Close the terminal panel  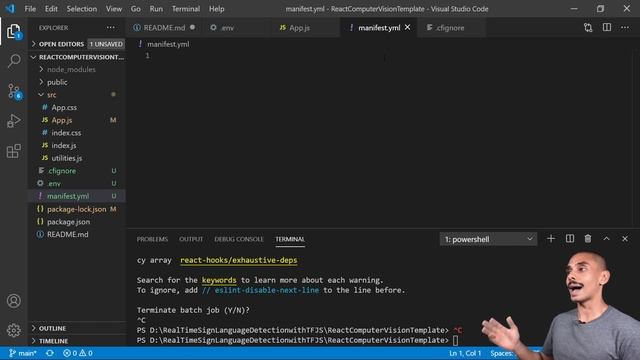point(625,239)
